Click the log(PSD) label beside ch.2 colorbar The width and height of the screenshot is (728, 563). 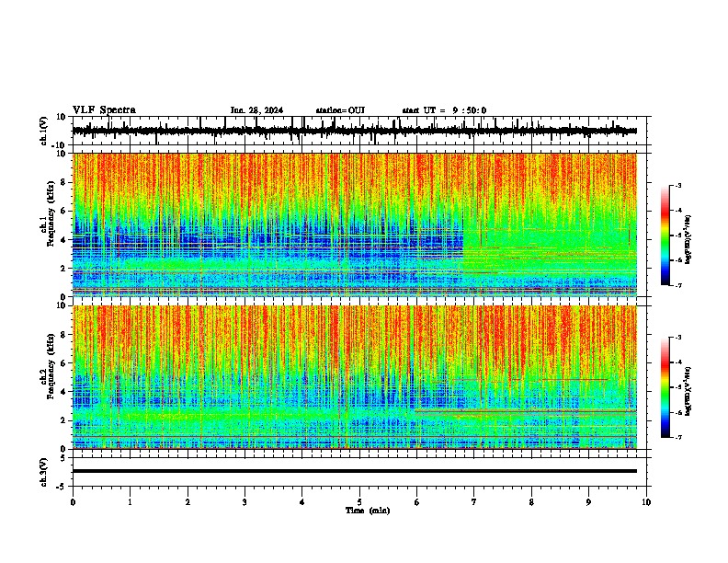pos(688,391)
